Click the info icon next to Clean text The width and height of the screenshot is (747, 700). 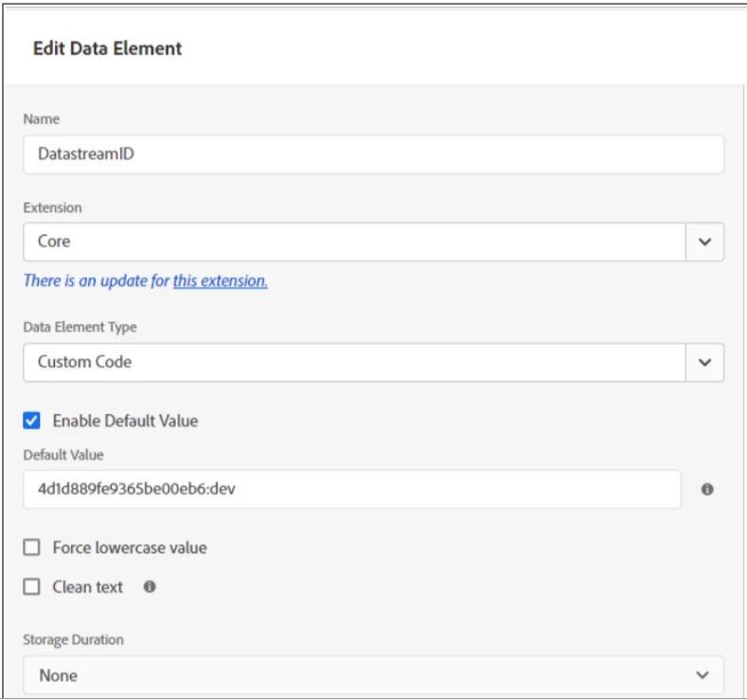click(150, 586)
